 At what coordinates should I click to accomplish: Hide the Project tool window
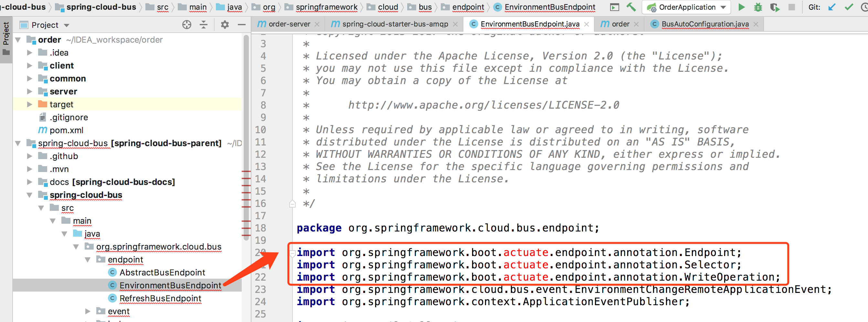click(242, 25)
